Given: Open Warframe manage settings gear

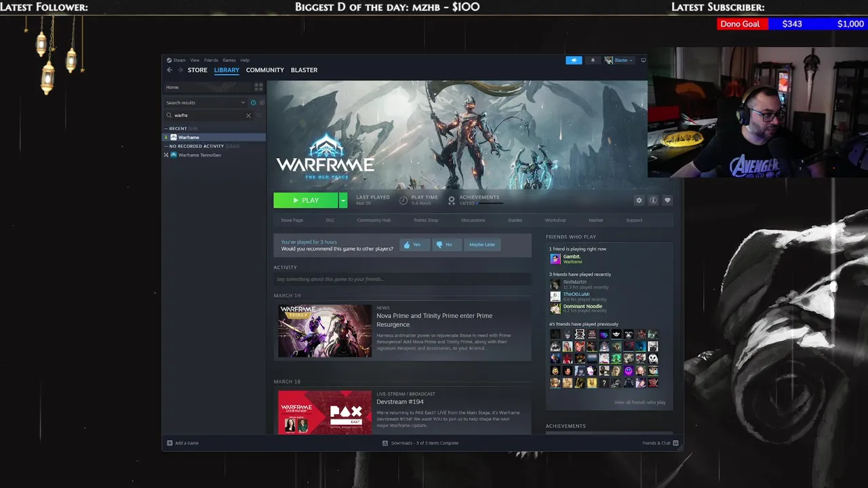Looking at the screenshot, I should [x=639, y=200].
